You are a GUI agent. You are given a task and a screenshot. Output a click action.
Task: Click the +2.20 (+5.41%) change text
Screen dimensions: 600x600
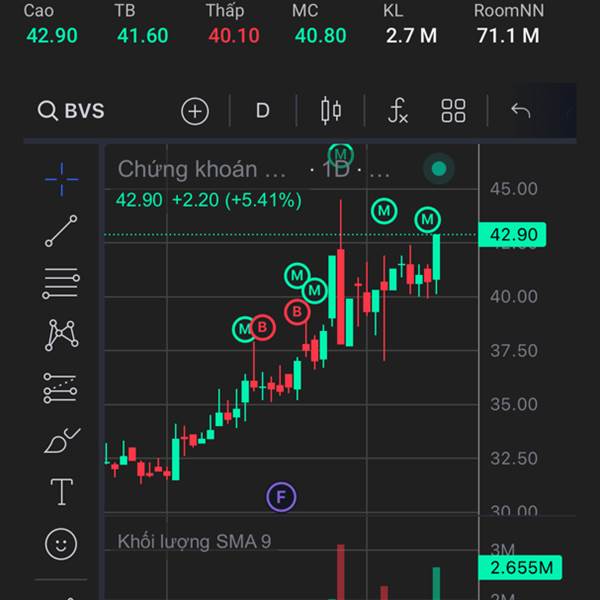tap(237, 200)
